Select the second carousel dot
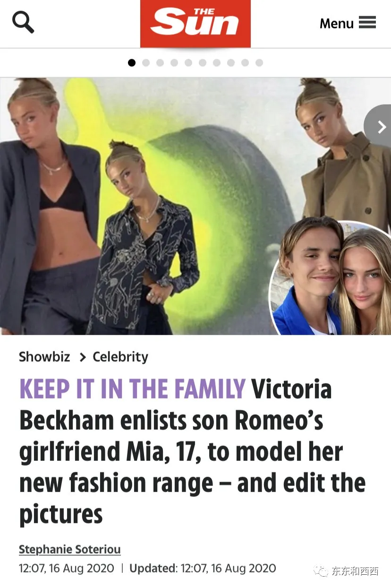Screen dimensions: 391x588 point(146,62)
